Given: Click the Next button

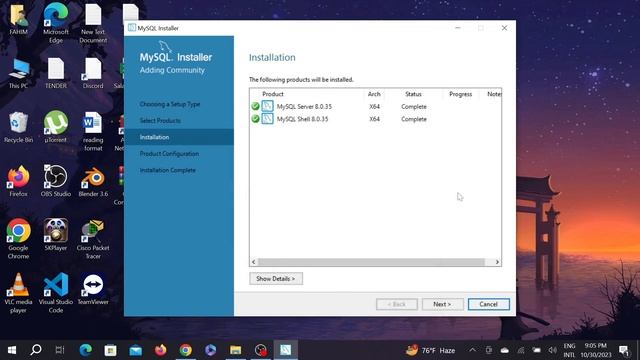Looking at the screenshot, I should (x=442, y=304).
